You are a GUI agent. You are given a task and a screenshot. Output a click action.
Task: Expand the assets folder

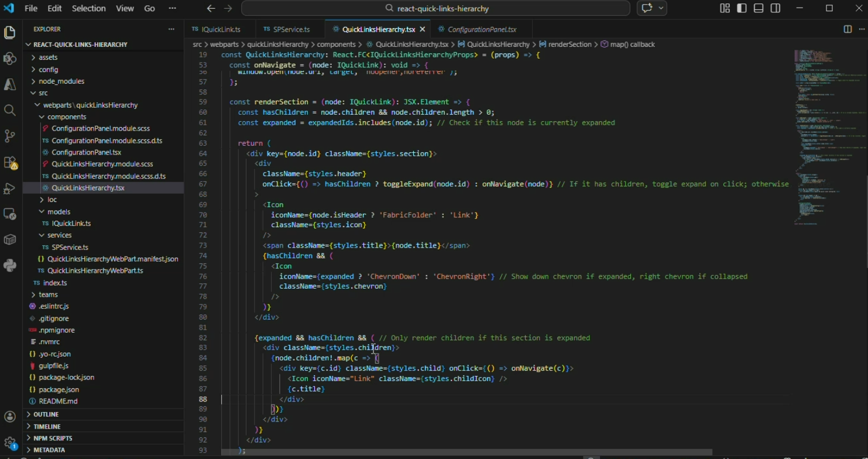[48, 57]
